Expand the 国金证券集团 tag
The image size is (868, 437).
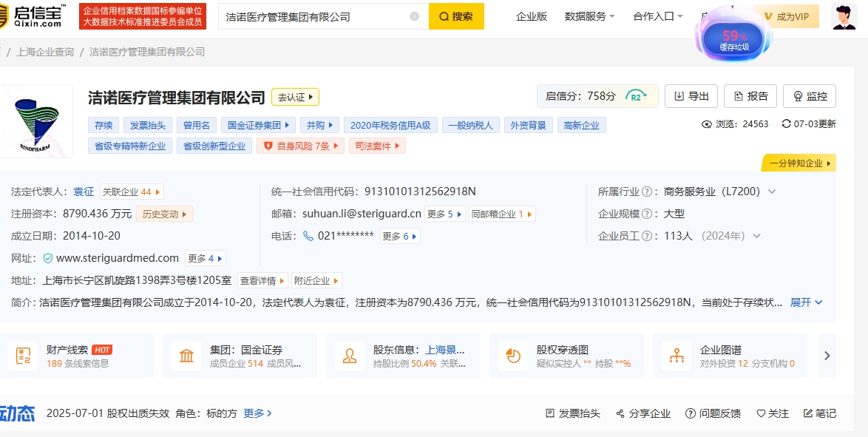pos(258,125)
